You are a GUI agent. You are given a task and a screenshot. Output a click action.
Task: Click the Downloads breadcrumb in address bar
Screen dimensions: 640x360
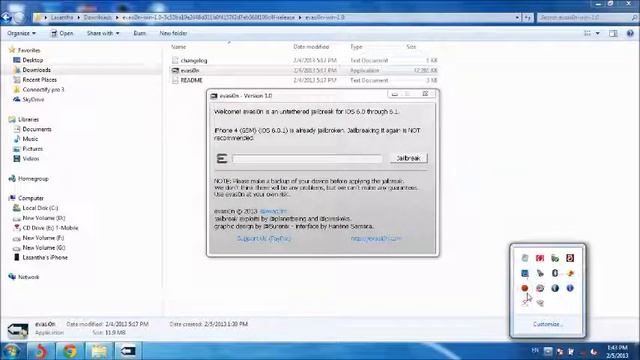[x=98, y=18]
